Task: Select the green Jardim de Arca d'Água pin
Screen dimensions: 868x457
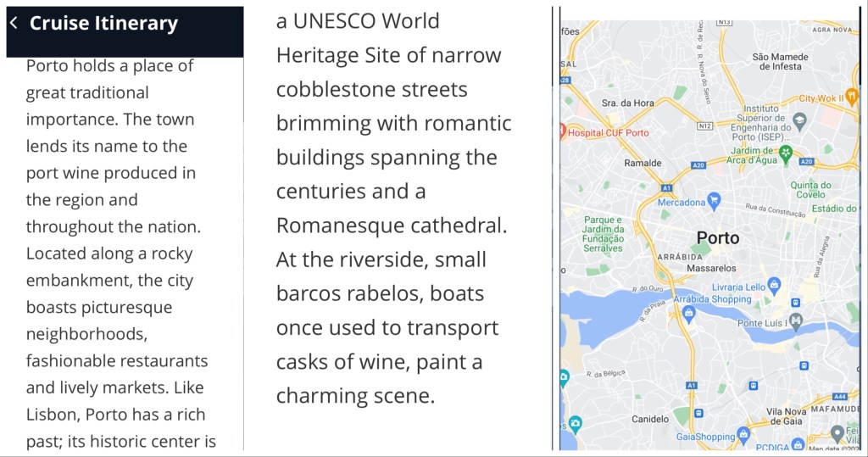Action: click(786, 153)
